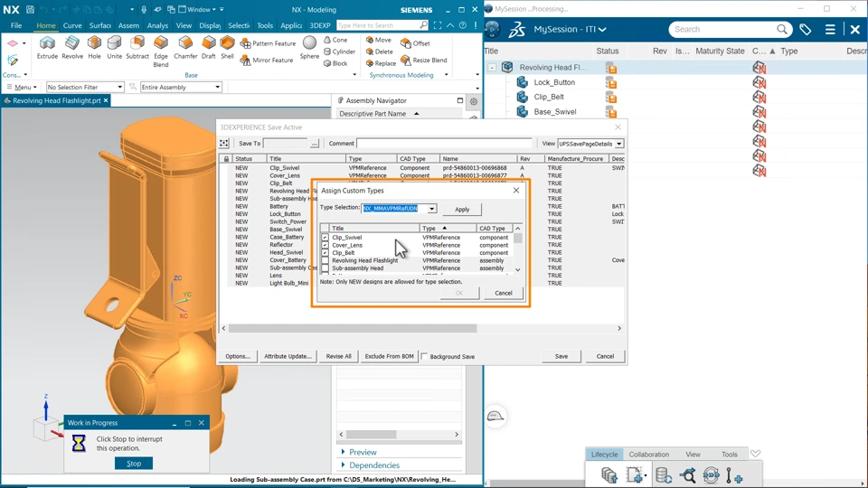Create a Sphere primitive

pyautogui.click(x=309, y=48)
